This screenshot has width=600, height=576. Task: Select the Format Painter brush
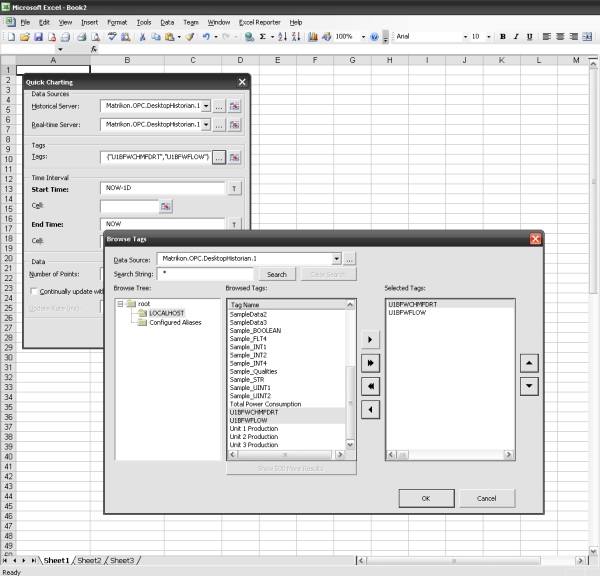tap(190, 37)
